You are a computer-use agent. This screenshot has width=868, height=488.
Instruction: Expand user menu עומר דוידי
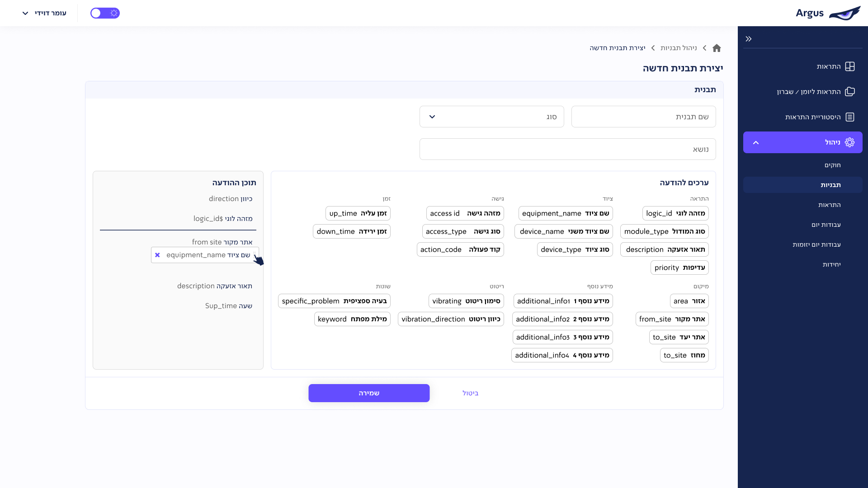(x=44, y=13)
